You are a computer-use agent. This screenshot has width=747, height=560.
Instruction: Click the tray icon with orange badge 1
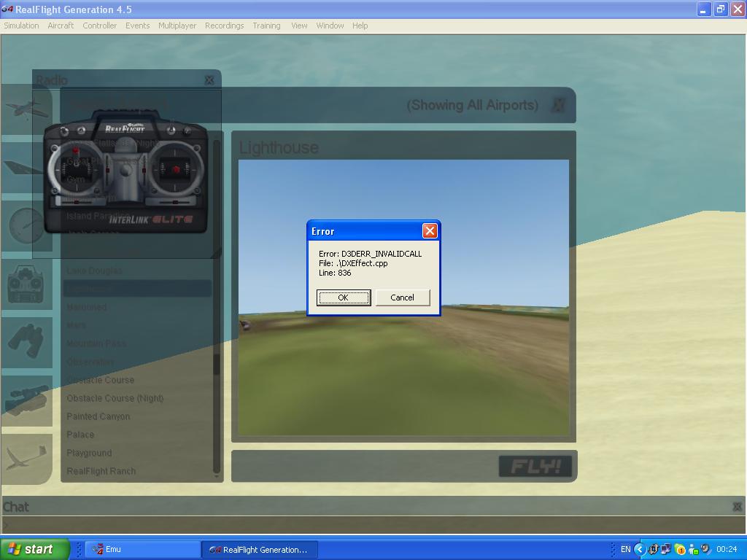680,550
